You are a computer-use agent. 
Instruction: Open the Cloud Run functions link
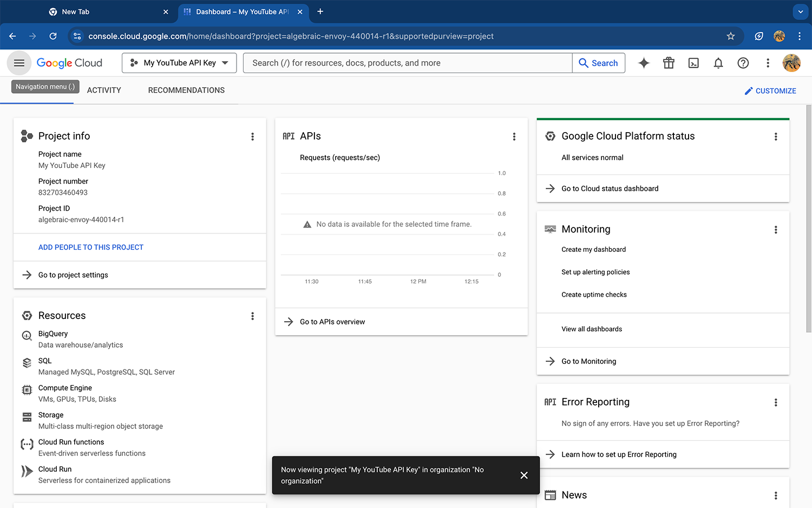coord(71,442)
